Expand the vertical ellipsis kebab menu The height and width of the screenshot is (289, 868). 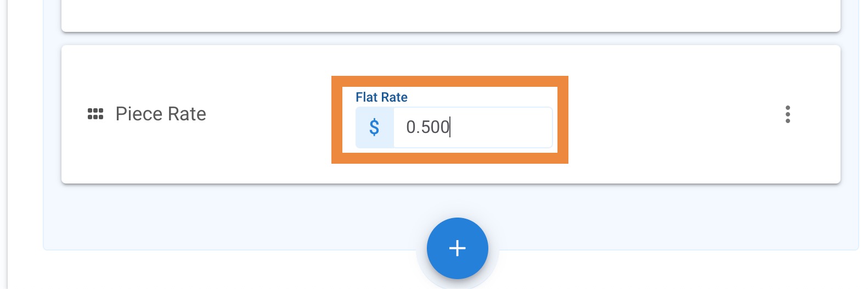(787, 114)
